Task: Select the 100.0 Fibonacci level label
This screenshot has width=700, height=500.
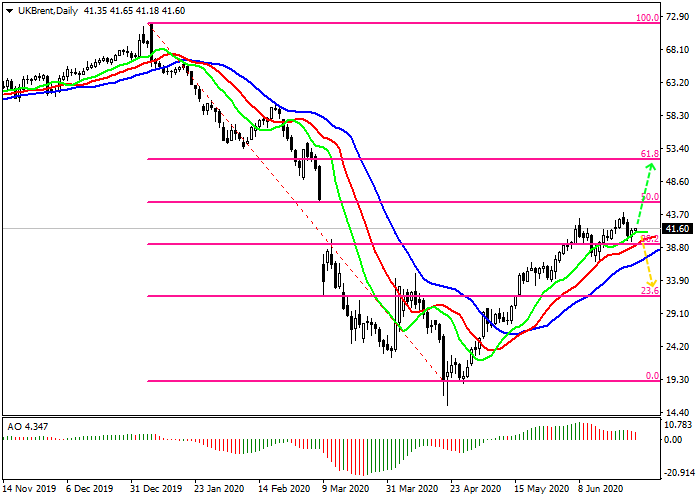Action: coord(647,18)
